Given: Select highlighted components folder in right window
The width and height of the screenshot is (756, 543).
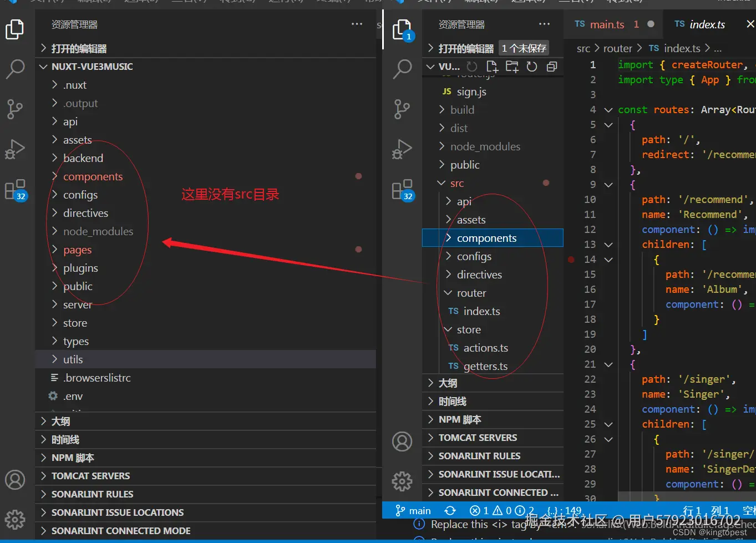Looking at the screenshot, I should 493,238.
